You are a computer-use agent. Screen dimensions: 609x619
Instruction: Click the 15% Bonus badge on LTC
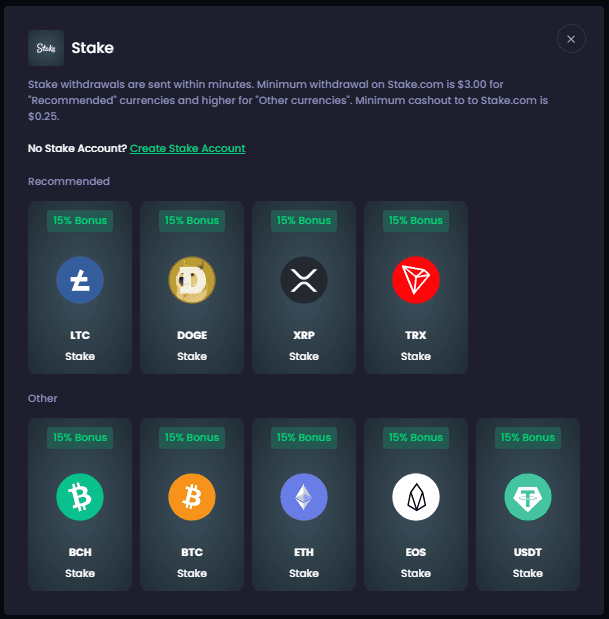pyautogui.click(x=80, y=220)
